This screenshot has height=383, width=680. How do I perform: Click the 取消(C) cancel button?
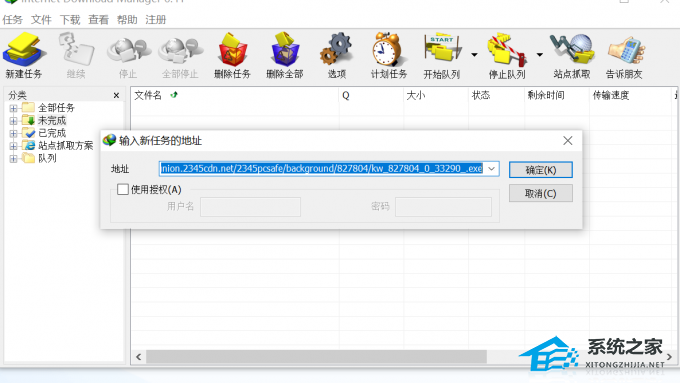[541, 193]
